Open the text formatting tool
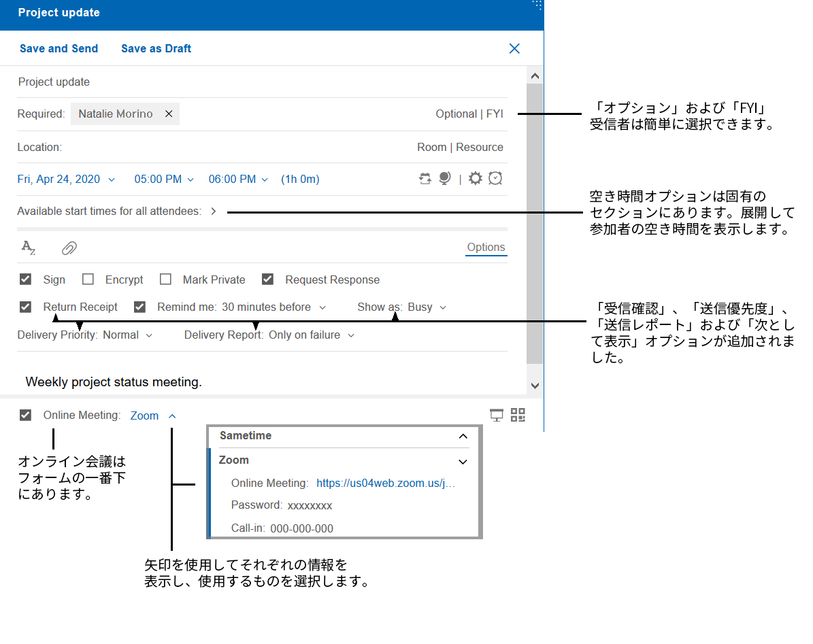813x644 pixels. click(29, 248)
